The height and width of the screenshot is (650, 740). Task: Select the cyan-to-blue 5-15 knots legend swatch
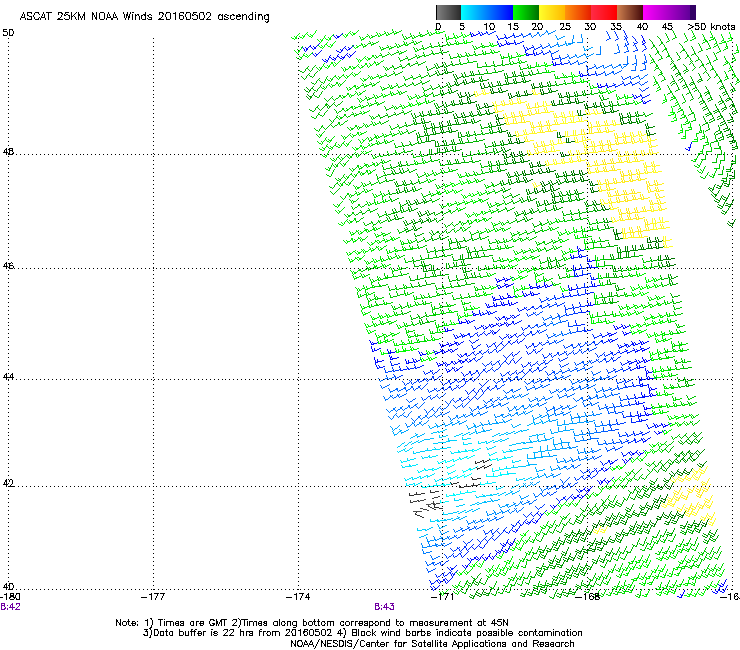click(x=487, y=12)
